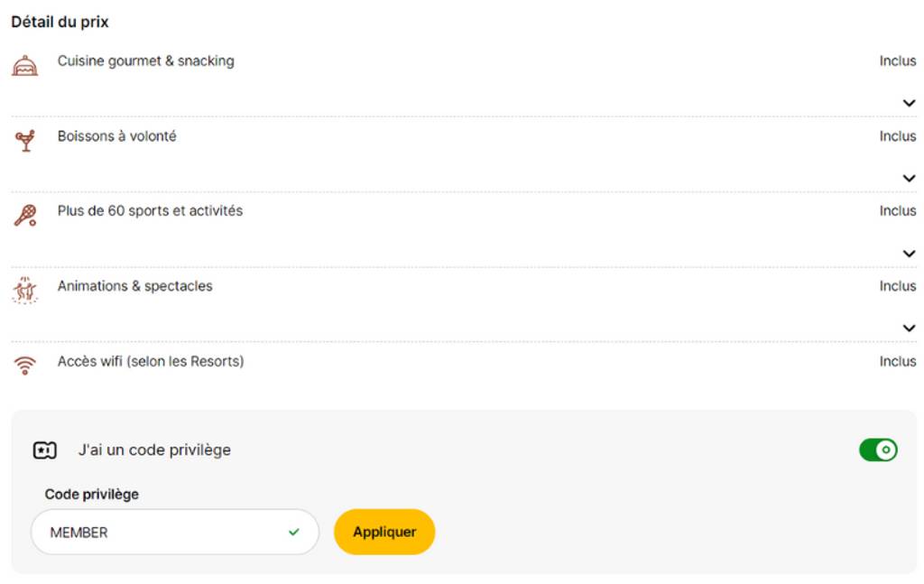
Task: Click the cuisine gourmet cloche icon
Action: point(24,65)
